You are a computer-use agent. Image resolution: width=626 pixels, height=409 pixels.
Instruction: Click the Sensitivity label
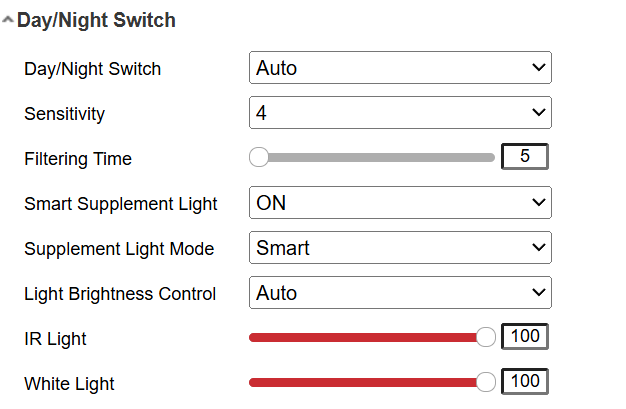click(64, 114)
